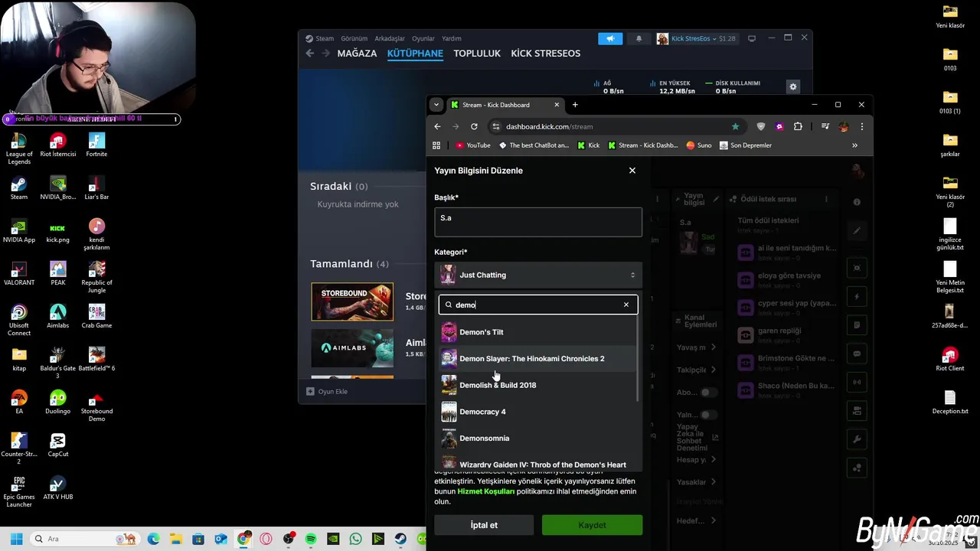
Task: Reload the Kick dashboard page
Action: click(474, 126)
